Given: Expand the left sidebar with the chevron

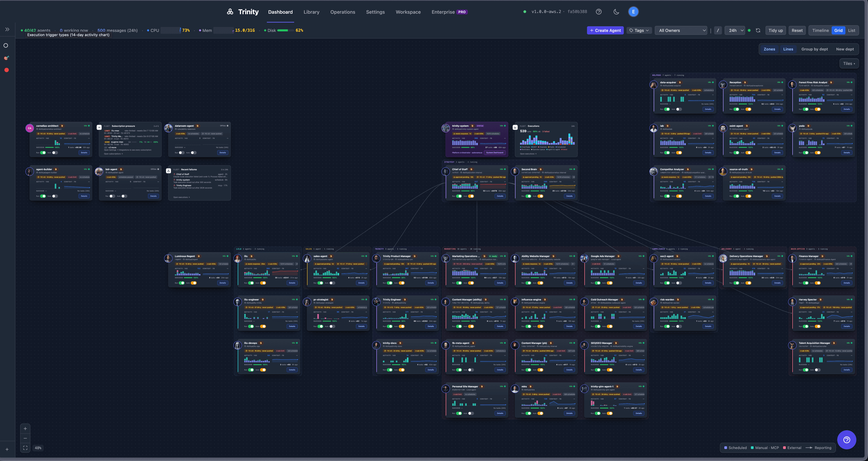Looking at the screenshot, I should 7,29.
